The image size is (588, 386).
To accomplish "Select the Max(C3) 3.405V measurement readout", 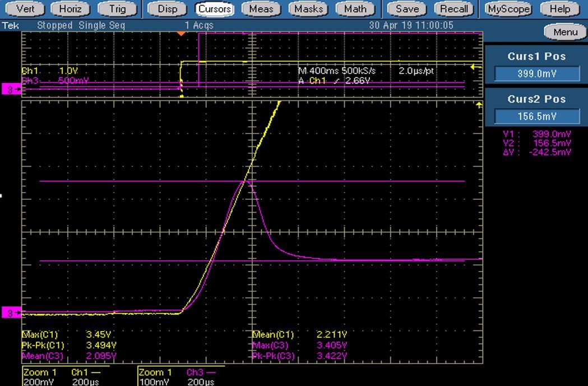I will coord(300,344).
